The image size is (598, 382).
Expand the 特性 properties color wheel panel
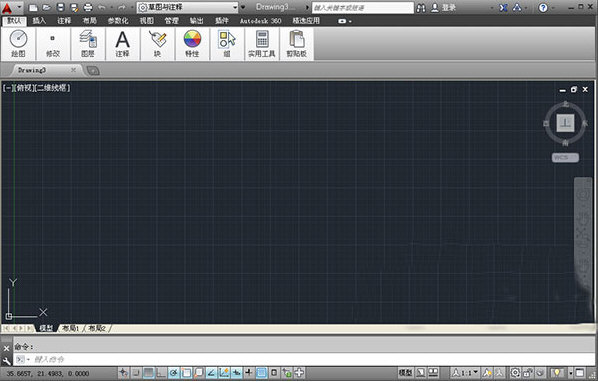192,44
